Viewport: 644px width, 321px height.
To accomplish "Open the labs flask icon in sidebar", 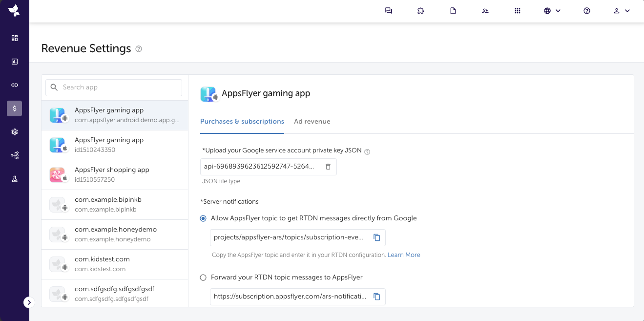I will tap(15, 179).
